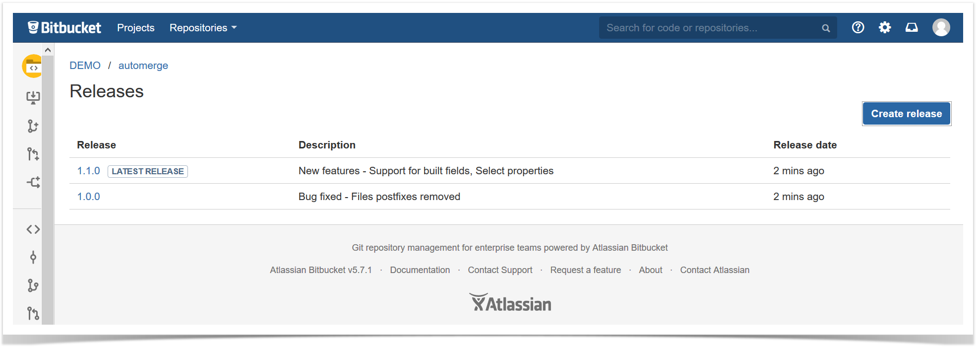Click the Contact Support footer link
Viewport: 980px width, 349px height.
500,270
